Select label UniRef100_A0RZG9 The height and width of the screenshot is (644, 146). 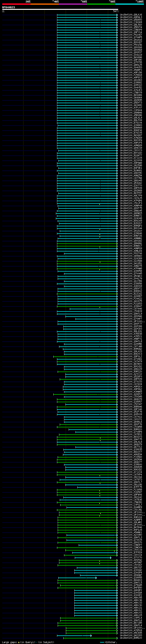[131, 286]
